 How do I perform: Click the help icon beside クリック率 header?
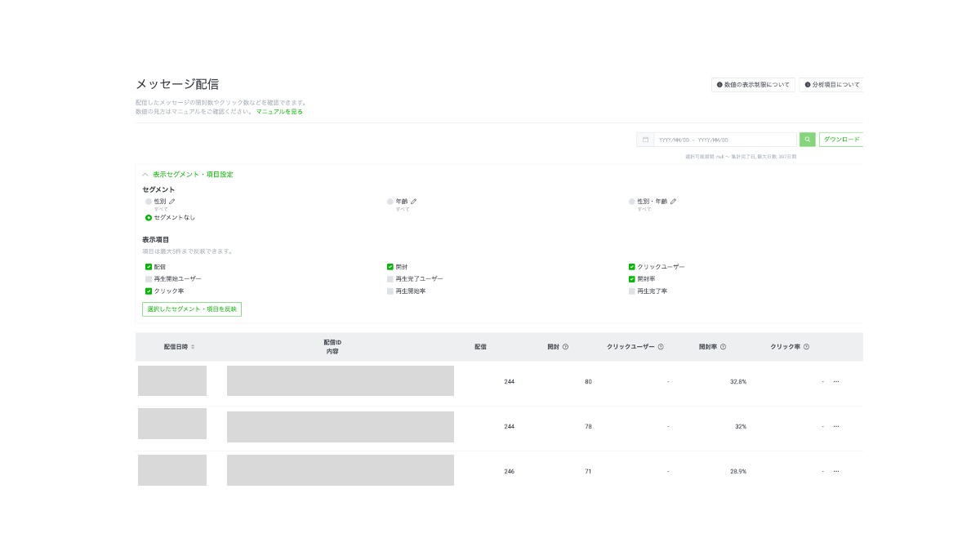pyautogui.click(x=806, y=347)
